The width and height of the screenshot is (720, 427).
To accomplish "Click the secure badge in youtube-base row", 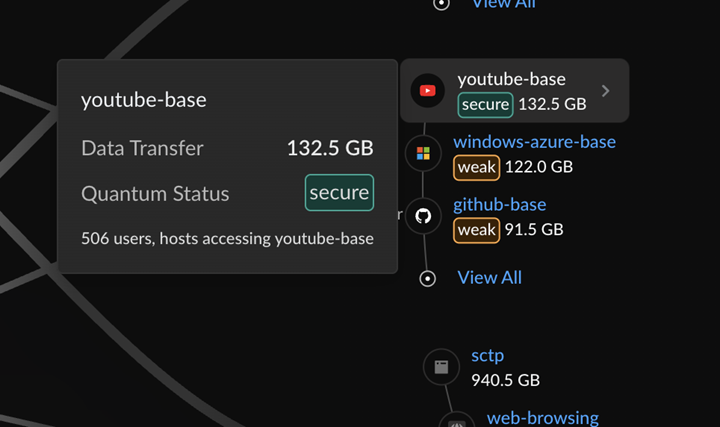I will 485,104.
